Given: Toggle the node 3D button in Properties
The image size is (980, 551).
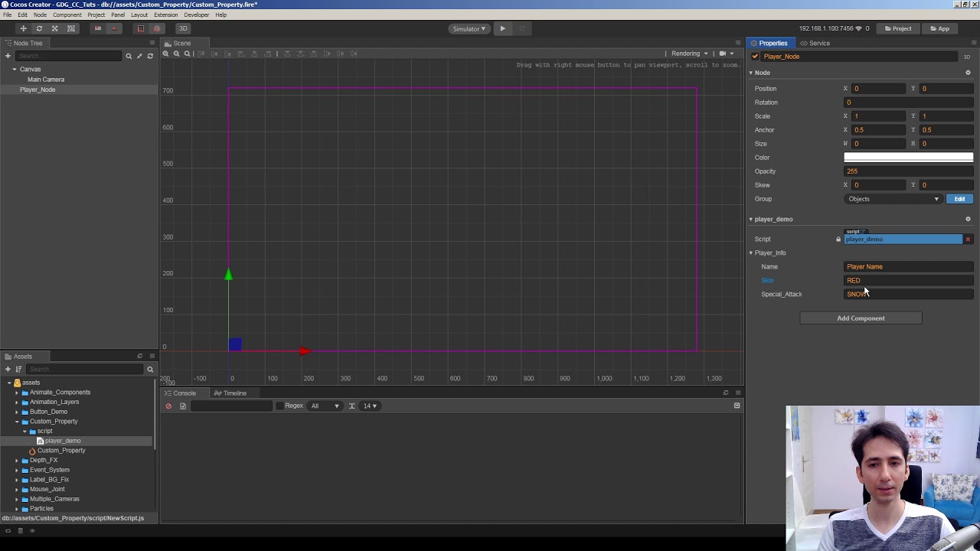Looking at the screenshot, I should pos(967,57).
